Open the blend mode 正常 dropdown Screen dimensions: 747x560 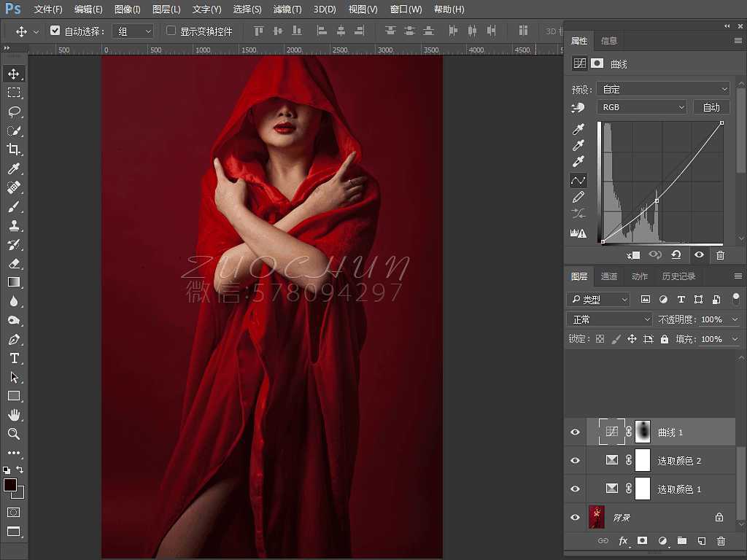(x=609, y=319)
